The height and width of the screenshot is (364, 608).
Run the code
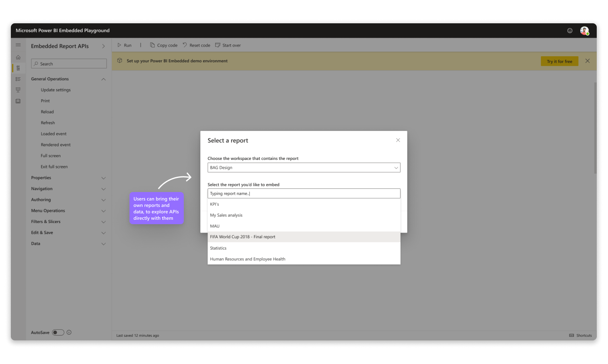pyautogui.click(x=125, y=45)
